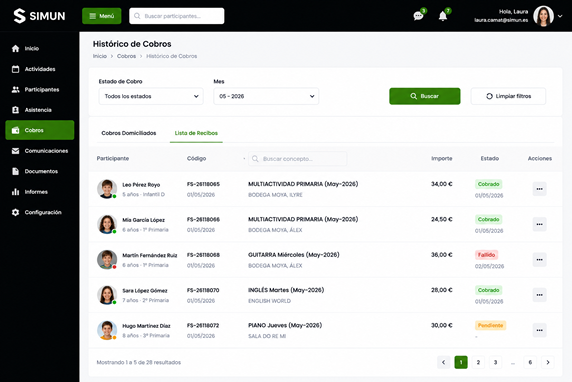
Task: Click the Importe column header
Action: pos(442,158)
